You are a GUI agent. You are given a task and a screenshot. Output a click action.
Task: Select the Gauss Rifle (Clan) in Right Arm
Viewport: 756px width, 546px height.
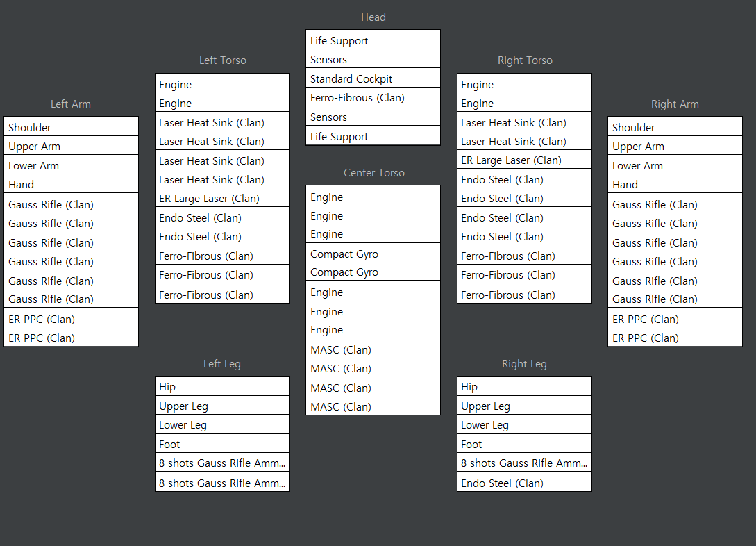pos(675,251)
